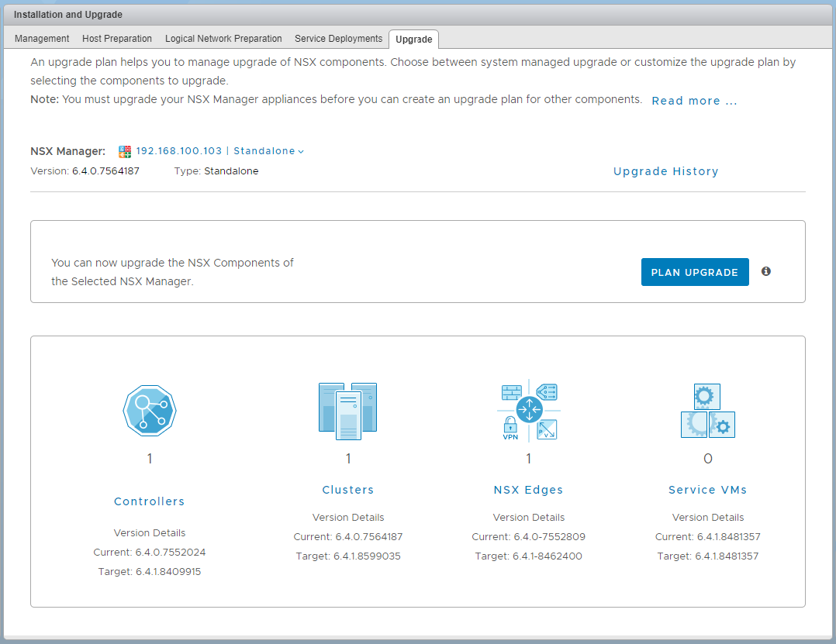Image resolution: width=836 pixels, height=644 pixels.
Task: Click the Service VMs gears icon
Action: point(707,411)
